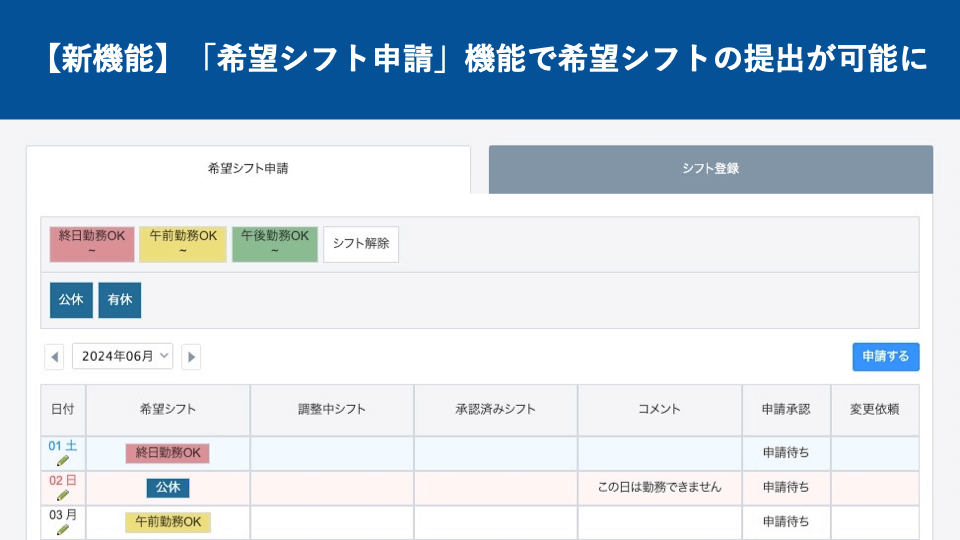The height and width of the screenshot is (540, 960).
Task: Open the 希望シフト申請 tab
Action: coord(248,169)
